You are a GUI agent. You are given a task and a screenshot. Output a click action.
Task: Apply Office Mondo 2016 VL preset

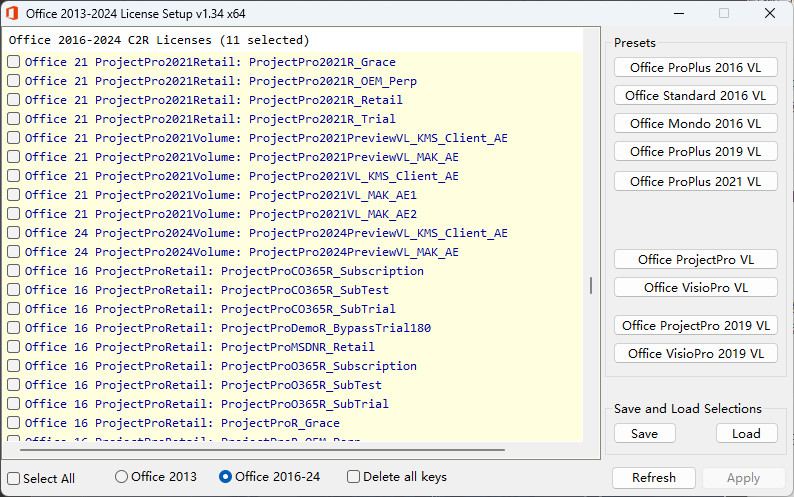tap(695, 123)
